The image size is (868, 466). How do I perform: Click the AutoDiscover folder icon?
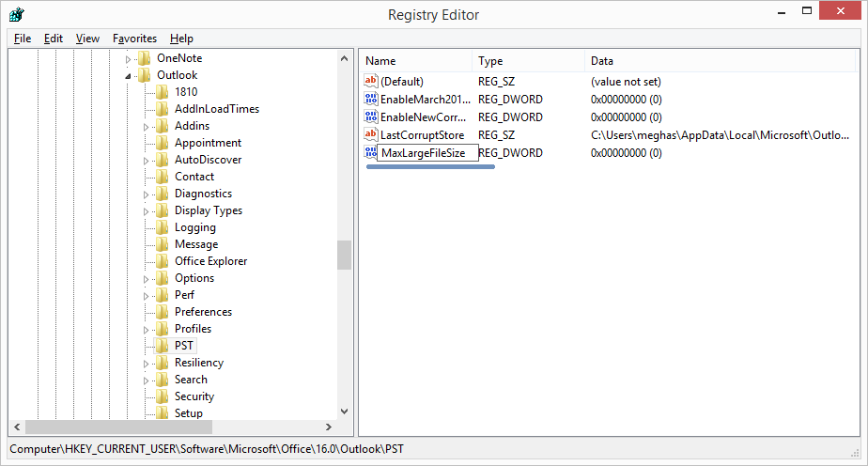tap(162, 160)
